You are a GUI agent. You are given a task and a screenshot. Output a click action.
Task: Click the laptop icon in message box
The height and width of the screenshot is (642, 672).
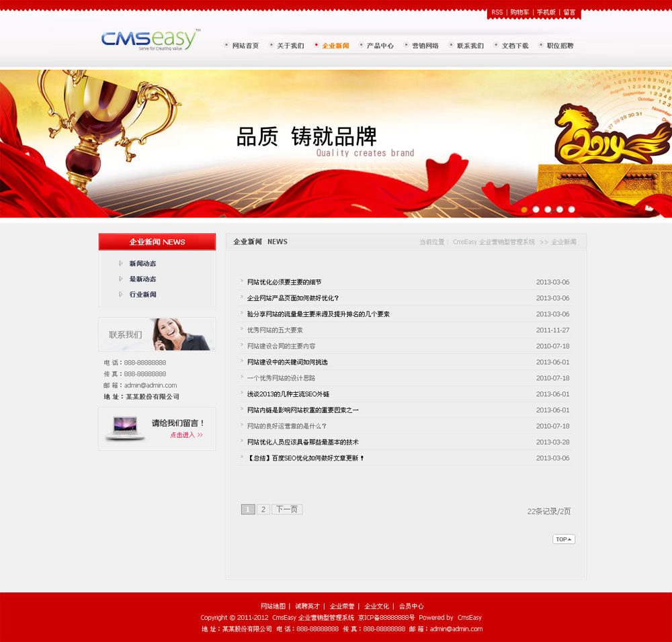coord(124,428)
